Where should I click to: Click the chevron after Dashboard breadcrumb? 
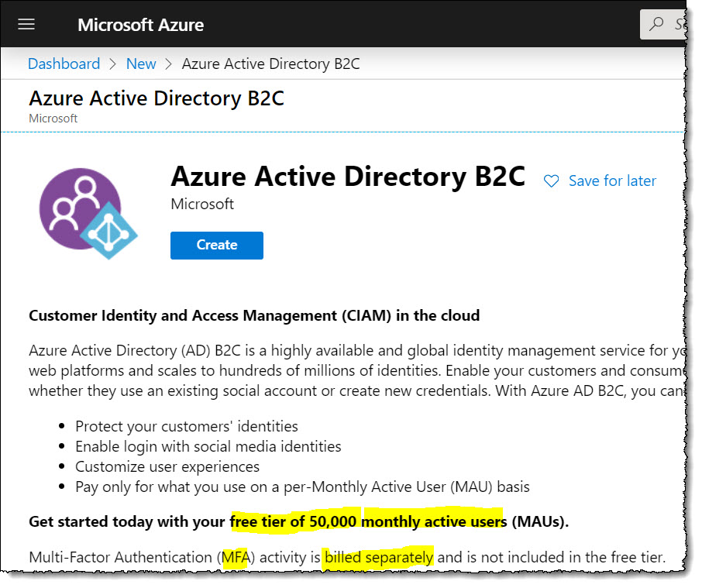(113, 64)
